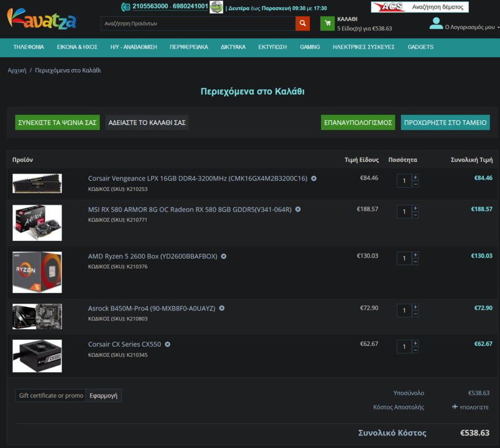Image resolution: width=500 pixels, height=448 pixels.
Task: Remove AMD Ryzen 5 2600 item with x icon
Action: pyautogui.click(x=223, y=256)
